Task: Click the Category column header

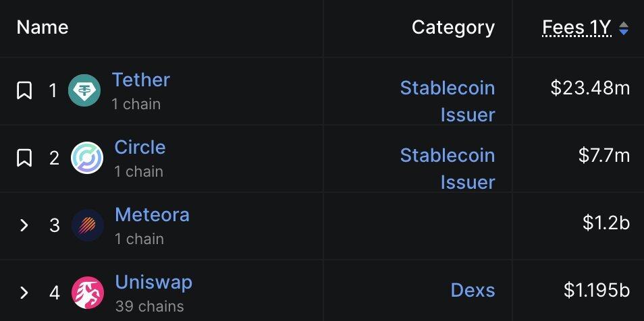Action: 453,28
